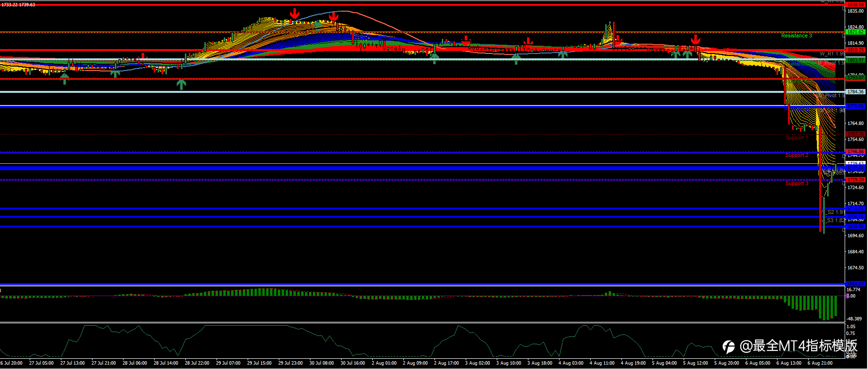868x369 pixels.
Task: Click the green buy arrow near 2 Aug 17:00
Action: 434,58
